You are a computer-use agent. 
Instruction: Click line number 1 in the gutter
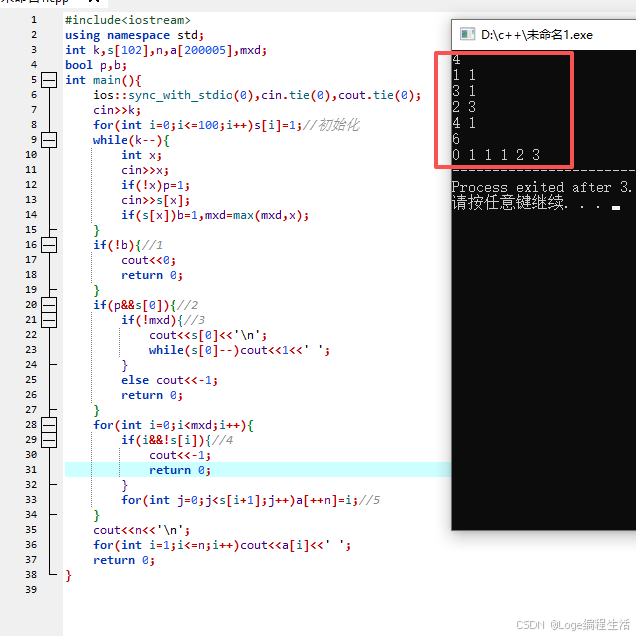(x=34, y=20)
